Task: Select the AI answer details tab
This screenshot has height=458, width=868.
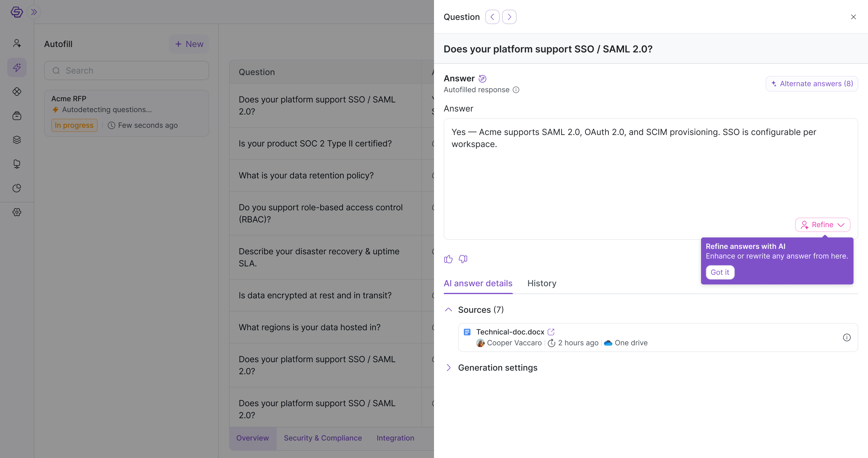Action: (x=478, y=283)
